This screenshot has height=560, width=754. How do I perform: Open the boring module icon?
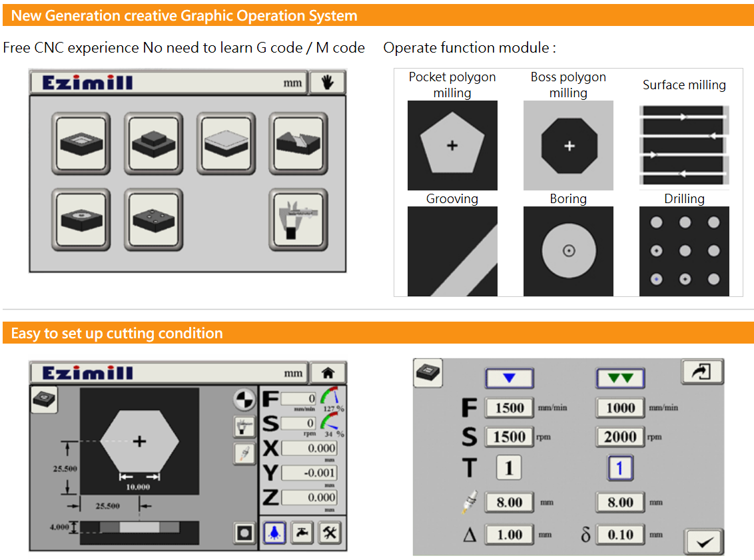coord(80,219)
